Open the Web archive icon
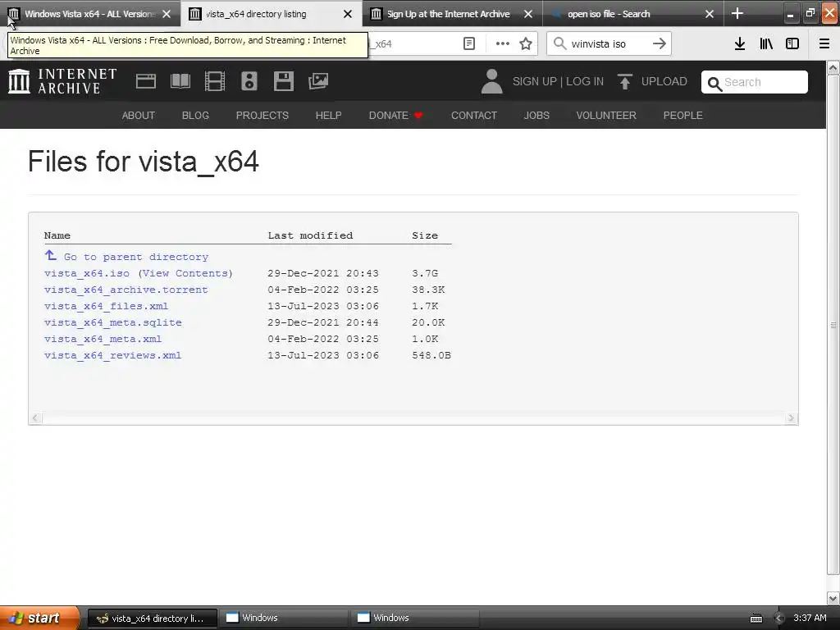The width and height of the screenshot is (840, 630). [x=146, y=81]
